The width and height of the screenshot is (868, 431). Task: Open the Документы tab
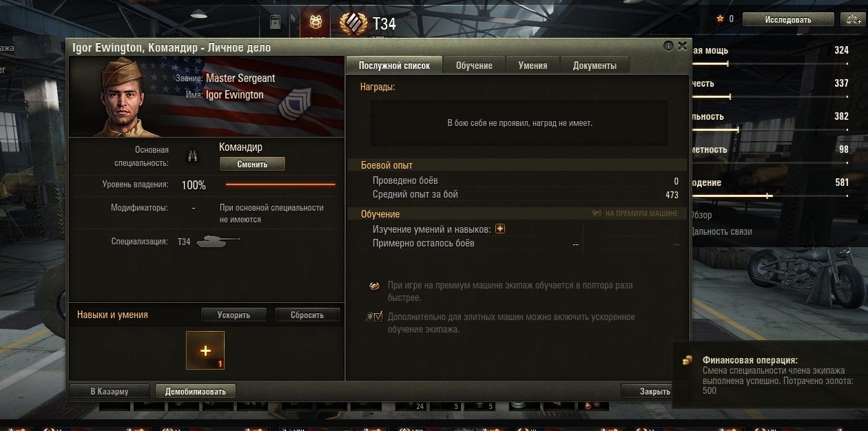[x=595, y=65]
